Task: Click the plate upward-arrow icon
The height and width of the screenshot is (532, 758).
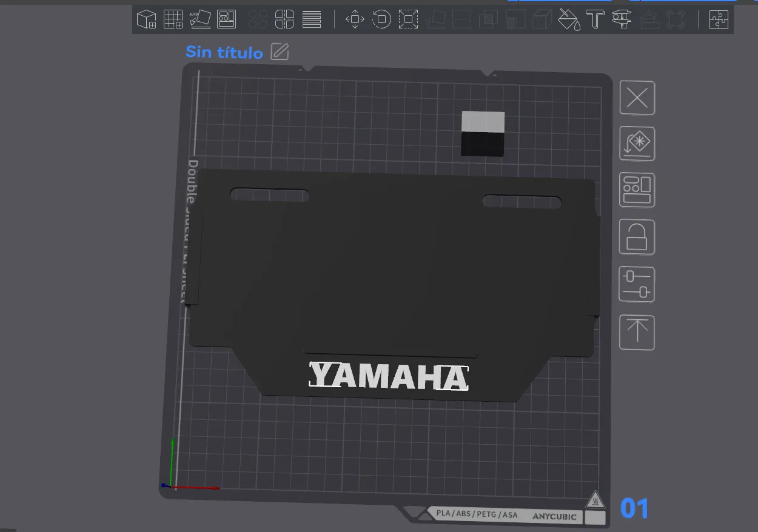Action: 637,332
